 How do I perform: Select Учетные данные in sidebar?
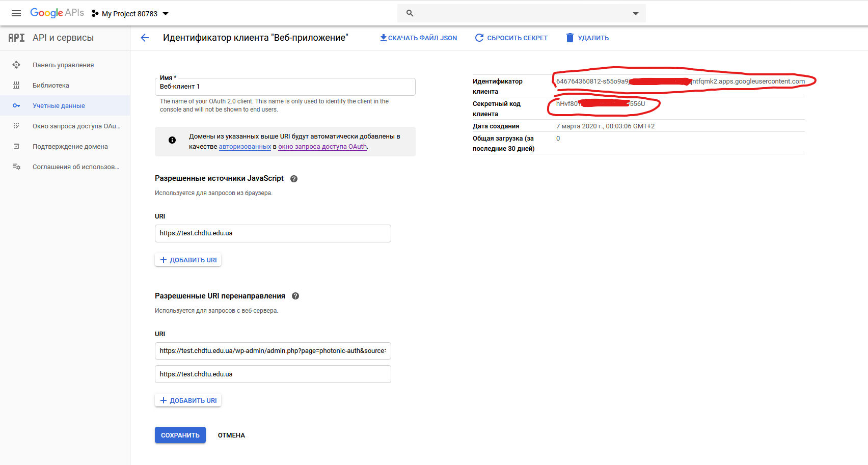(65, 105)
